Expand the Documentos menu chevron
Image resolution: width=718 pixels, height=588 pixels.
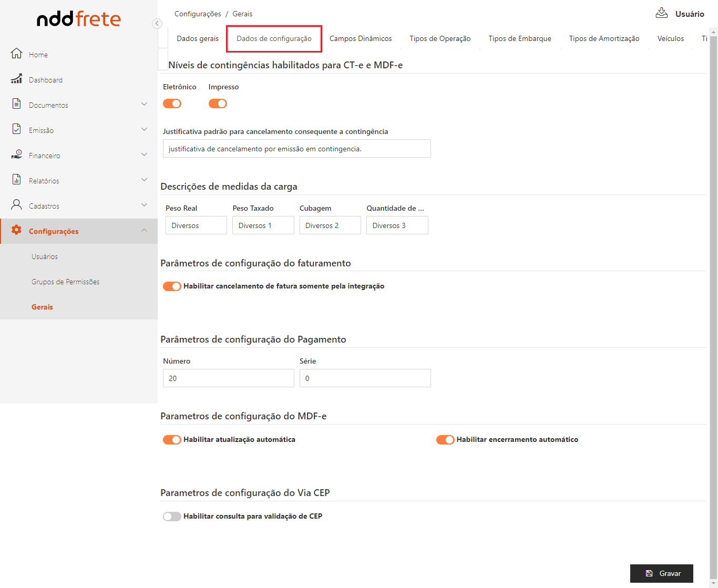[x=144, y=104]
